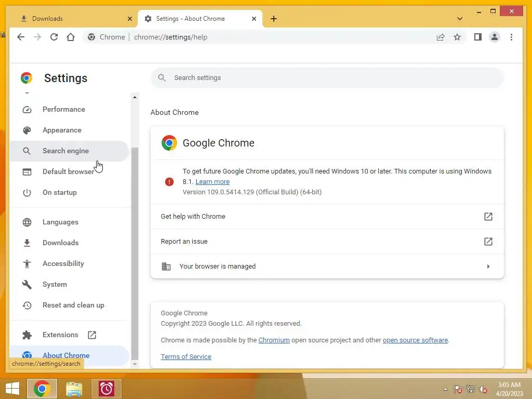Viewport: 532px width, 399px height.
Task: Click the site info Chrome icon
Action: click(91, 37)
